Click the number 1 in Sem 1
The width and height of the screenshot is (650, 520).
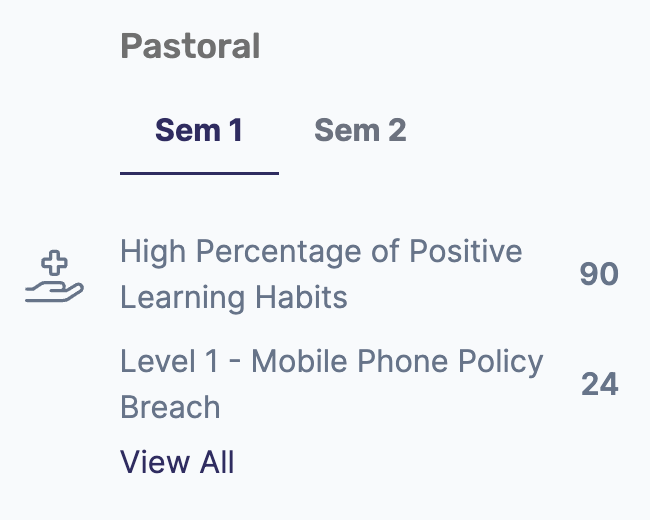click(x=236, y=130)
